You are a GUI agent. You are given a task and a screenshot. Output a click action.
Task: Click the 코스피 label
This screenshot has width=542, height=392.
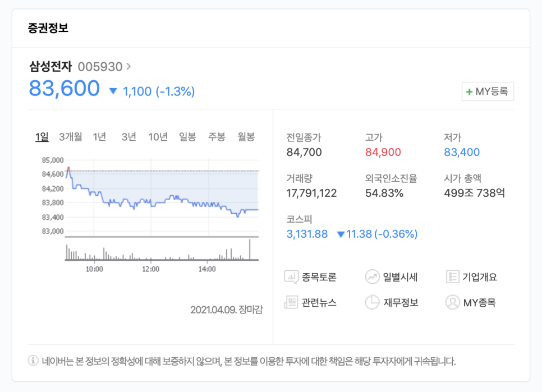point(300,219)
